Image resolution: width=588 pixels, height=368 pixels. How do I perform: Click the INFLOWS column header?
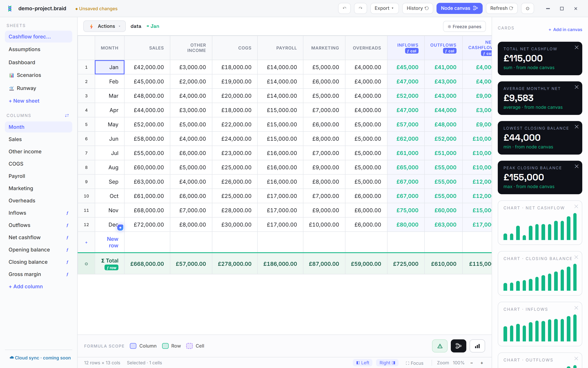tap(406, 48)
